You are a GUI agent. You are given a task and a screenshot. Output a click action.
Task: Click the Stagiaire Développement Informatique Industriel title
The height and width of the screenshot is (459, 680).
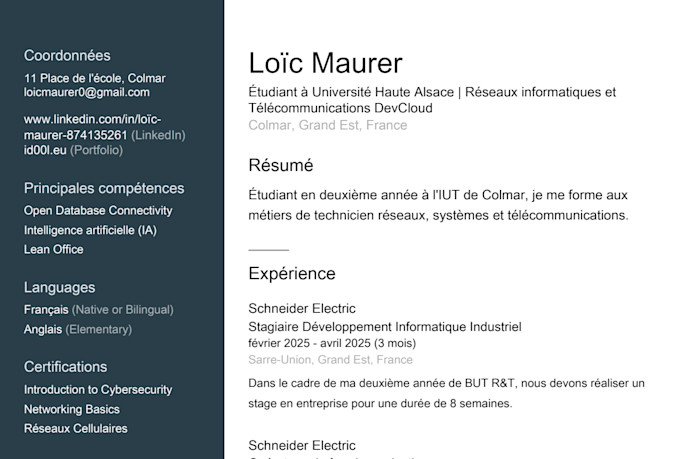click(385, 327)
